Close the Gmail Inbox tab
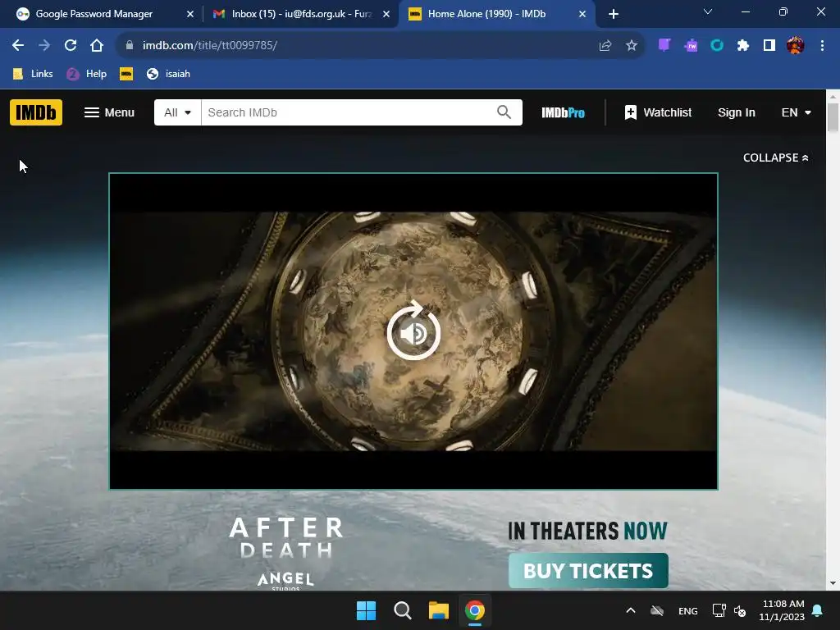The image size is (840, 630). (386, 14)
